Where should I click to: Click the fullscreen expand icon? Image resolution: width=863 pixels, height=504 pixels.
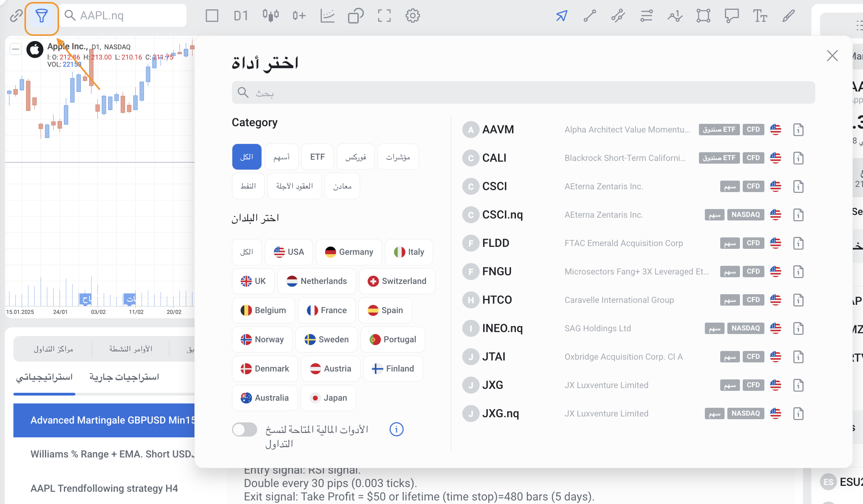pos(384,16)
